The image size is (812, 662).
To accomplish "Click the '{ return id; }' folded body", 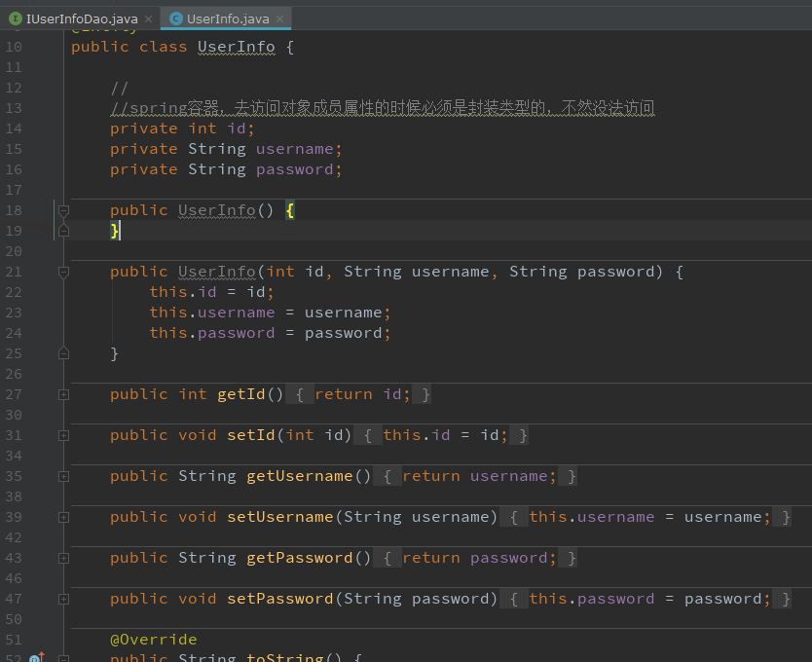I will [x=358, y=394].
